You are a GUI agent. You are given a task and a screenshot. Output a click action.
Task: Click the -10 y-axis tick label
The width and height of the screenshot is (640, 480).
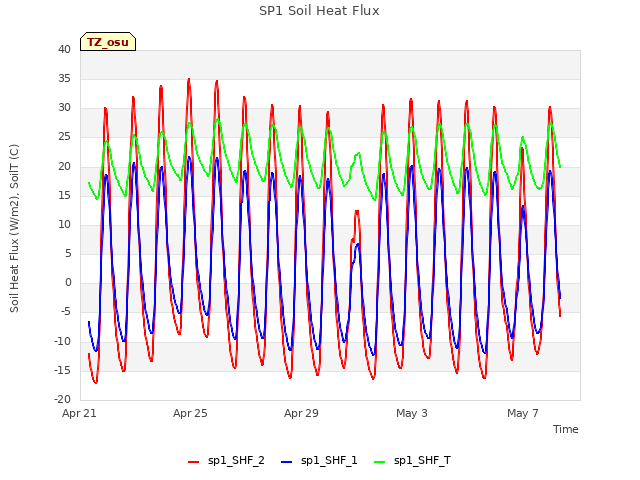pos(63,342)
